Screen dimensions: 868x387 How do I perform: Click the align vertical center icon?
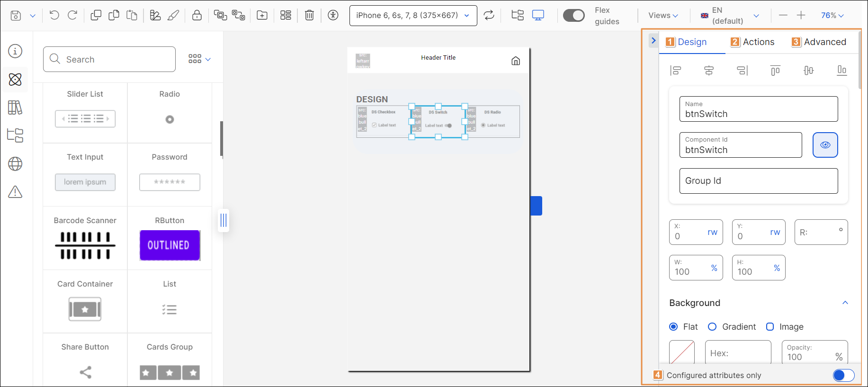808,71
